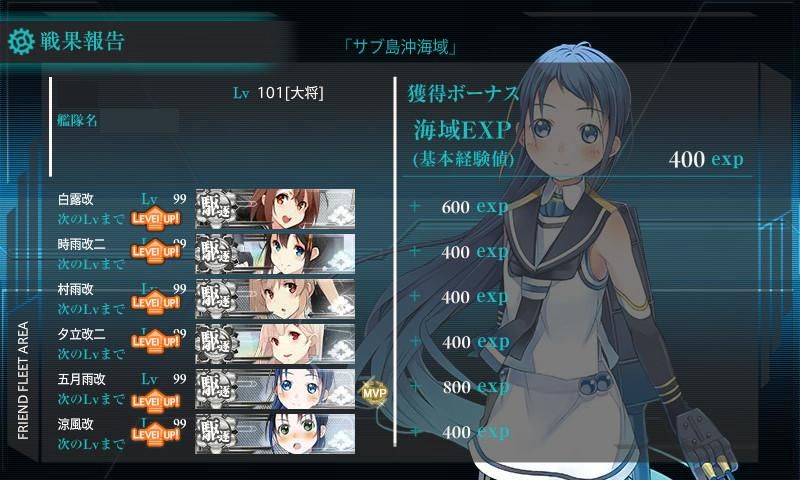Click the Level Up badge for 村雨改
The image size is (800, 480).
point(156,302)
